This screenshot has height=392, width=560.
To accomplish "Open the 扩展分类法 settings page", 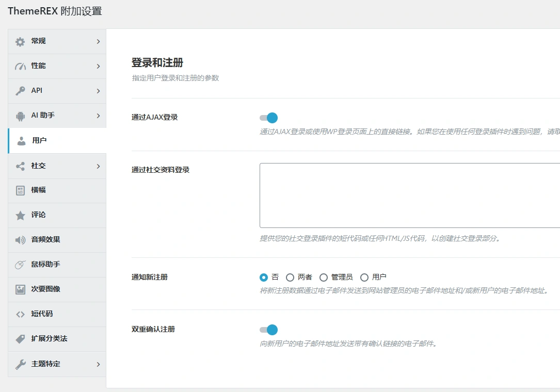I will pos(57,339).
